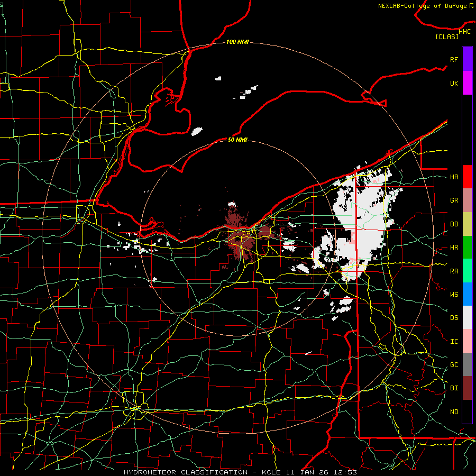Viewport: 476px width, 476px height.
Task: Click the HA legend label text
Action: click(454, 177)
